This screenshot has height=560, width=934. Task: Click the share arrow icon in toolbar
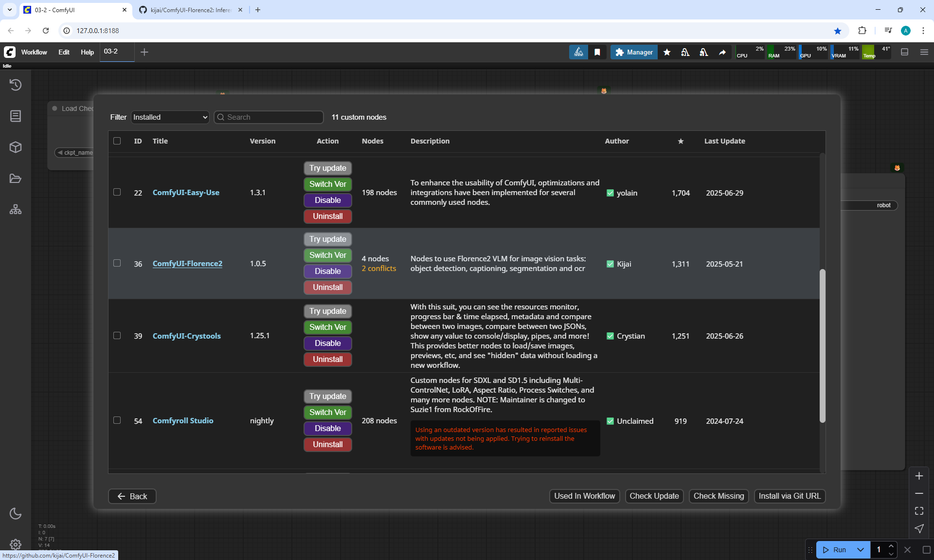722,52
